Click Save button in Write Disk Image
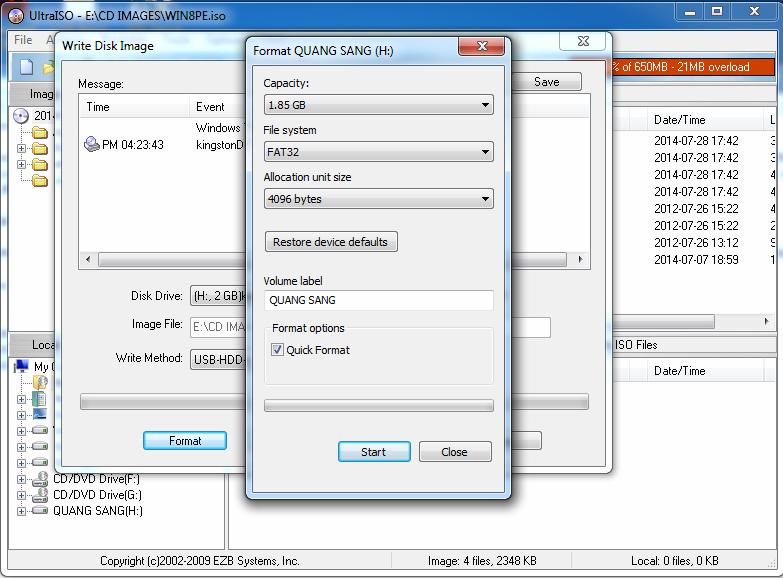Image resolution: width=783 pixels, height=578 pixels. coord(547,82)
